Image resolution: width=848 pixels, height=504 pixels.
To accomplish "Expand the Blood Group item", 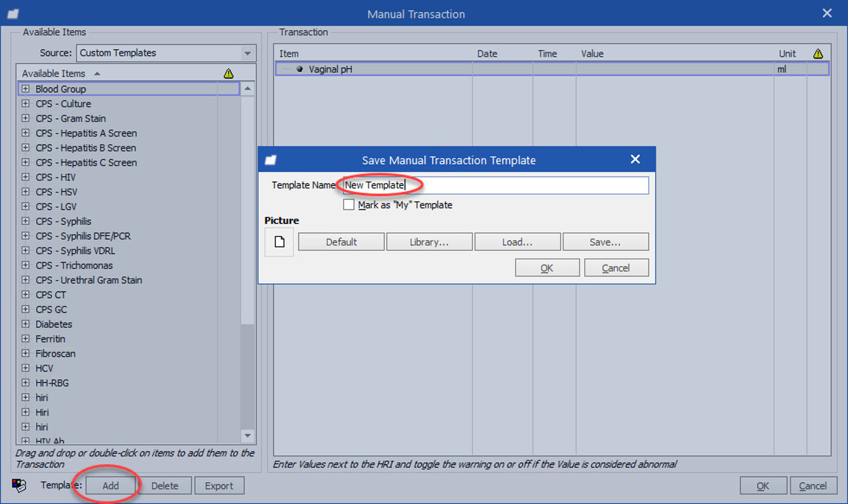I will click(x=25, y=88).
